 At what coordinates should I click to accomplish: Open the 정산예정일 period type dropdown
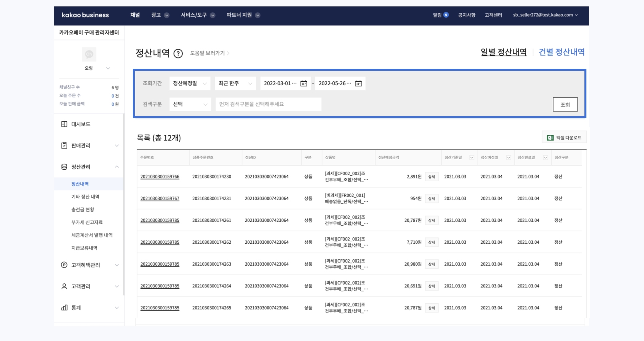[190, 83]
